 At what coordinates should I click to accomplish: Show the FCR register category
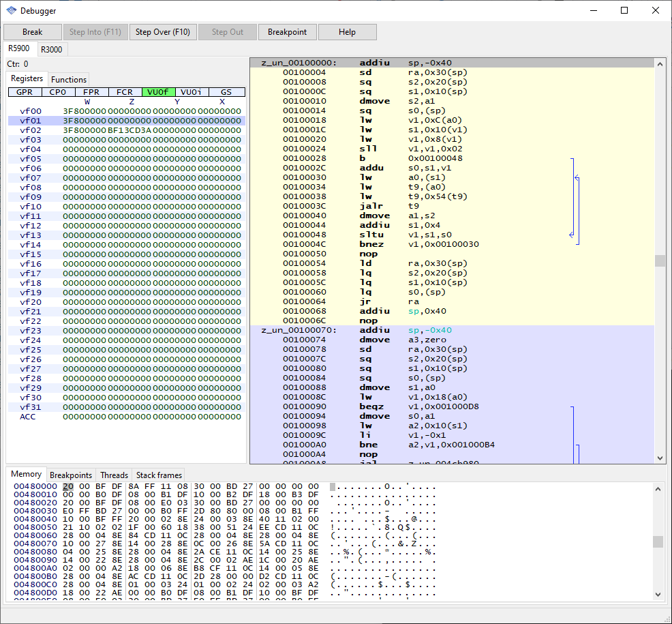125,92
